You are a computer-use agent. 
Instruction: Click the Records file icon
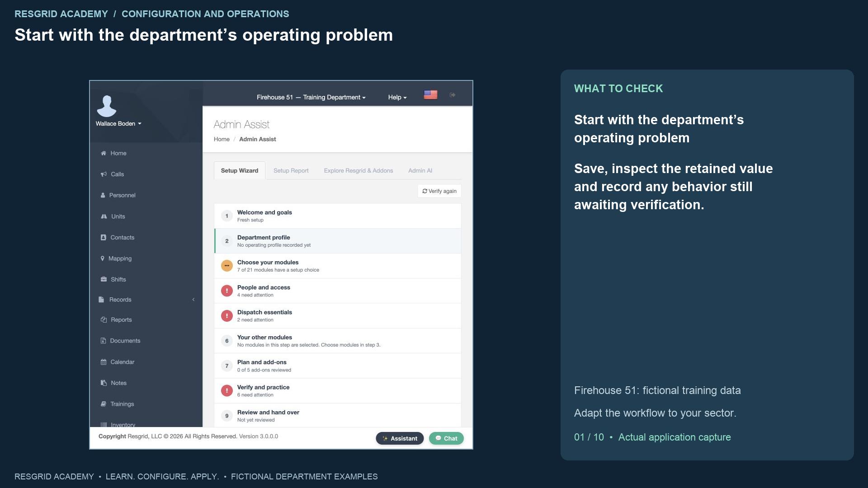coord(101,300)
